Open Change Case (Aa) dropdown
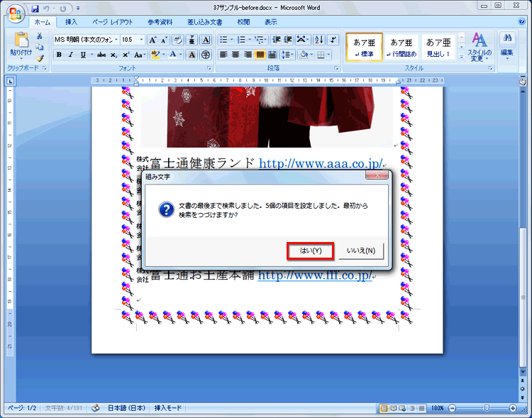Screen dimensions: 532x418 click(140, 55)
